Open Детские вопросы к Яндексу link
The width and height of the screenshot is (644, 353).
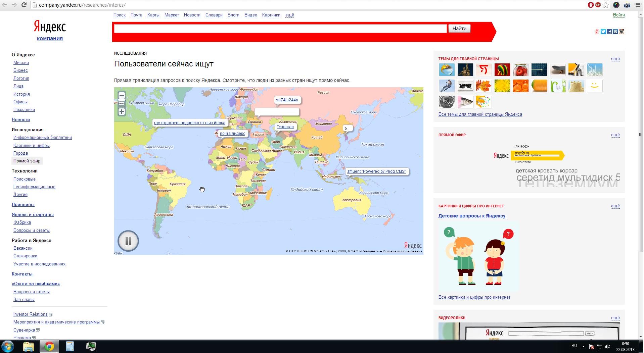point(472,216)
